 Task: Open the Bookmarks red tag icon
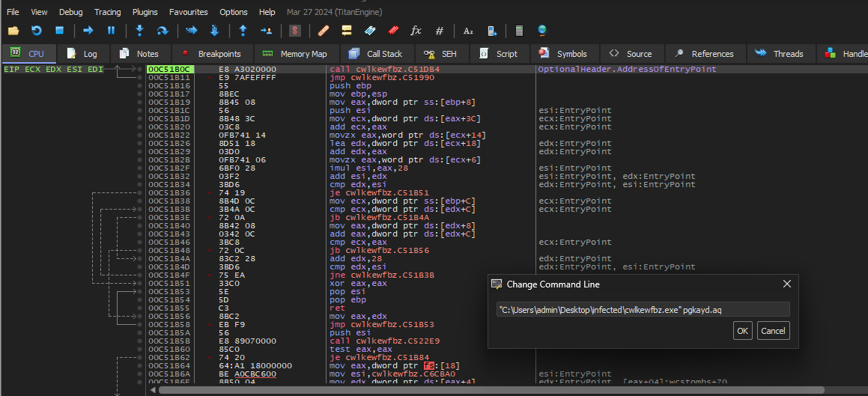click(394, 31)
